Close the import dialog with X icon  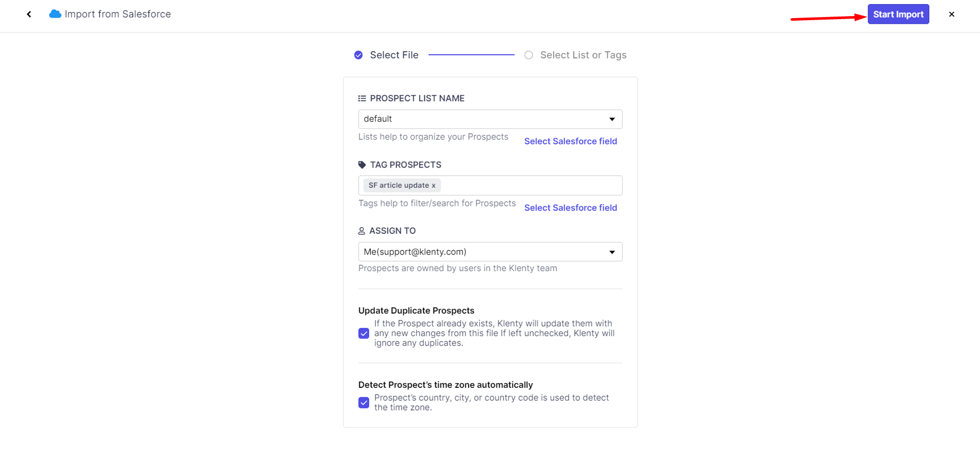(x=951, y=14)
